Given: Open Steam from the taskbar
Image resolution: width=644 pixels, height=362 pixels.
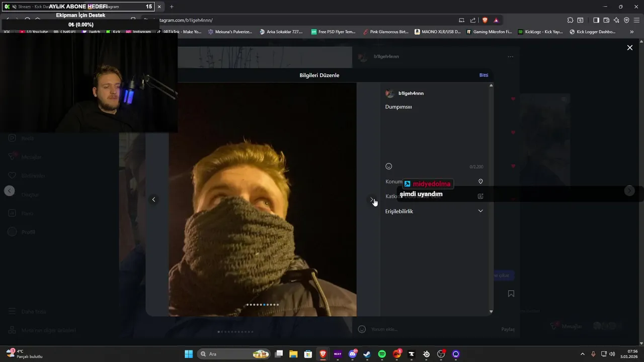Looking at the screenshot, I should point(367,354).
